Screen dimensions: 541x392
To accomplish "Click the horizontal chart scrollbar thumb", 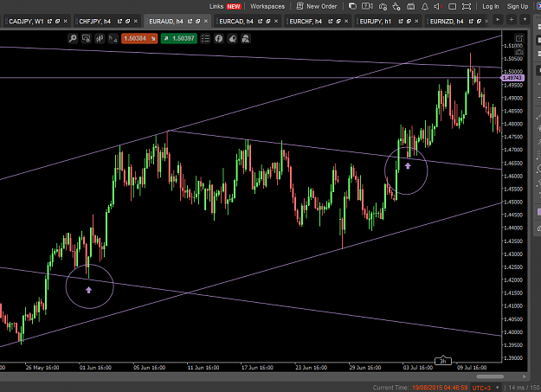I will [490, 376].
